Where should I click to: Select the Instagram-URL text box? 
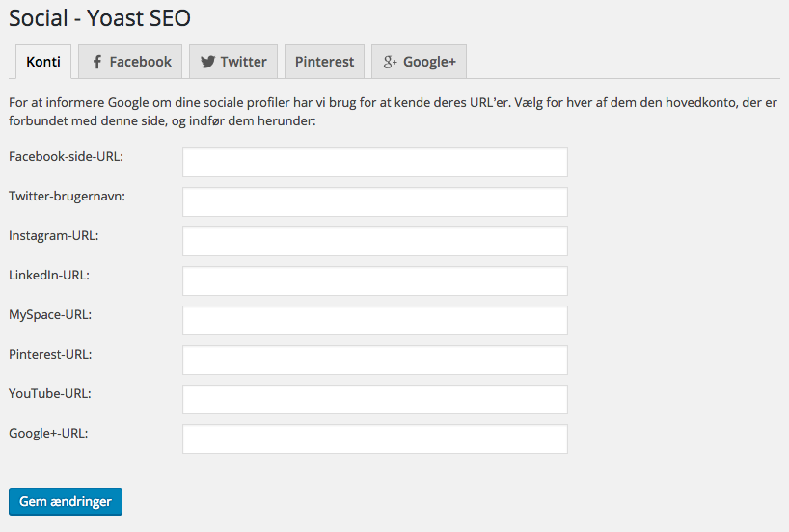point(375,241)
